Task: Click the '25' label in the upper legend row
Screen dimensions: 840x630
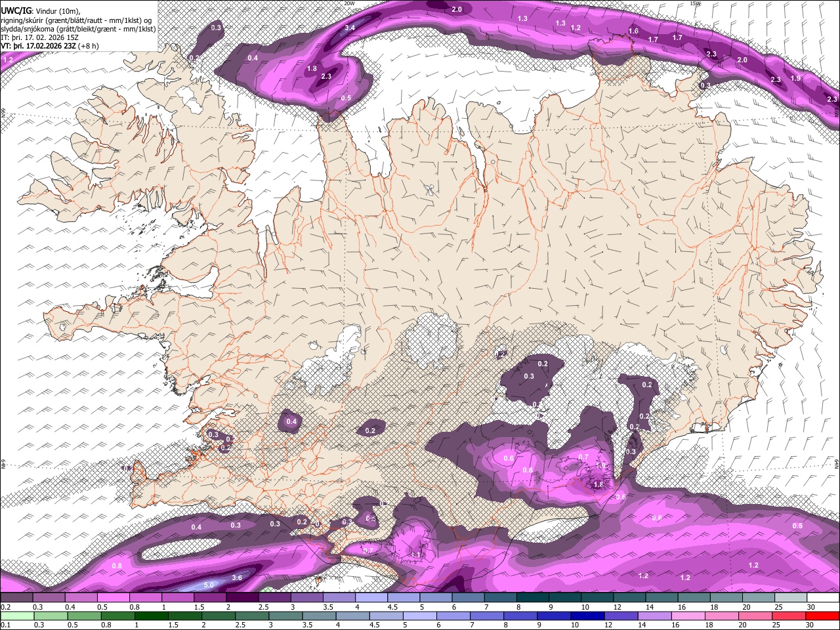Action: [778, 607]
